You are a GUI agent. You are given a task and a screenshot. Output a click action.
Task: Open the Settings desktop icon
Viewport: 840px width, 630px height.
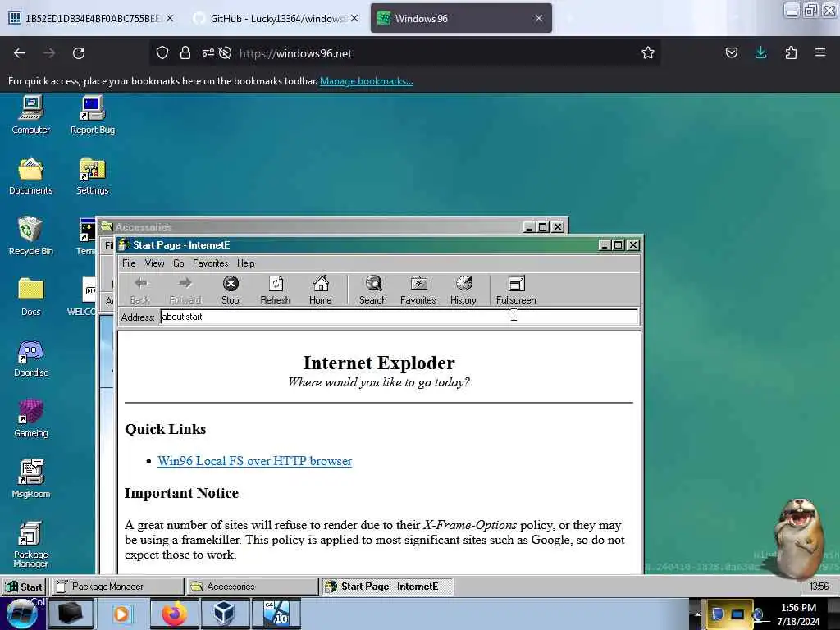pos(92,176)
